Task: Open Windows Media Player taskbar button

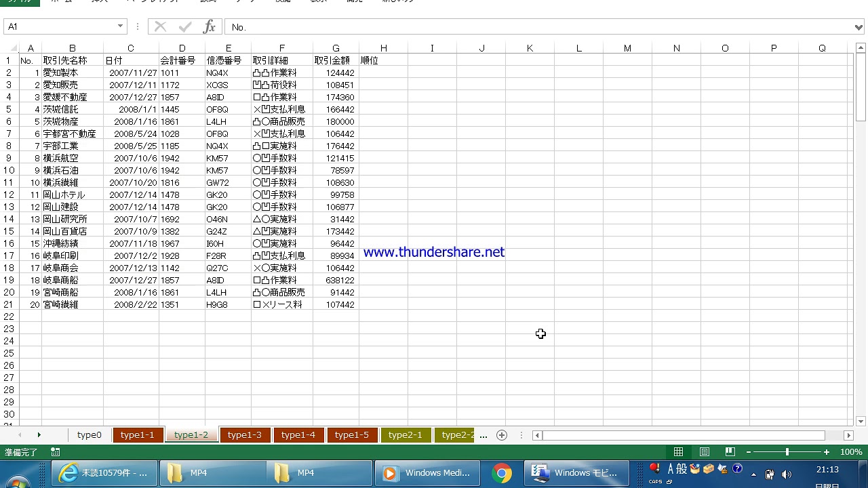Action: 427,473
